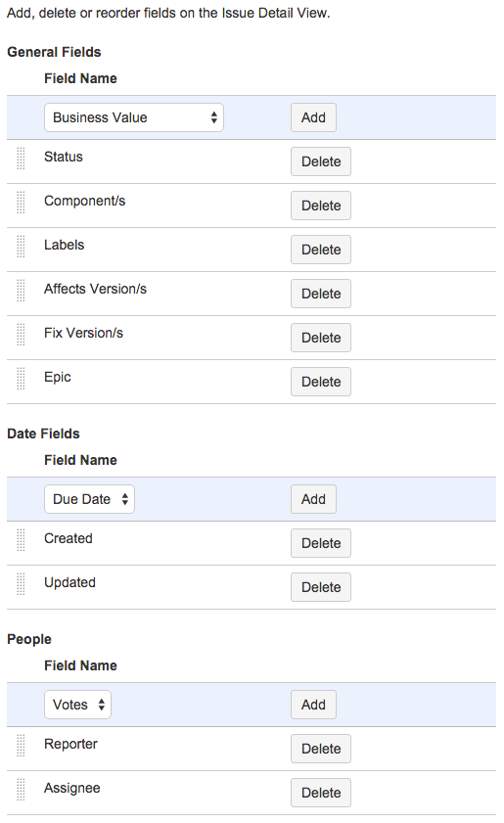The height and width of the screenshot is (823, 504).
Task: Open the Votes field dropdown
Action: pos(77,705)
